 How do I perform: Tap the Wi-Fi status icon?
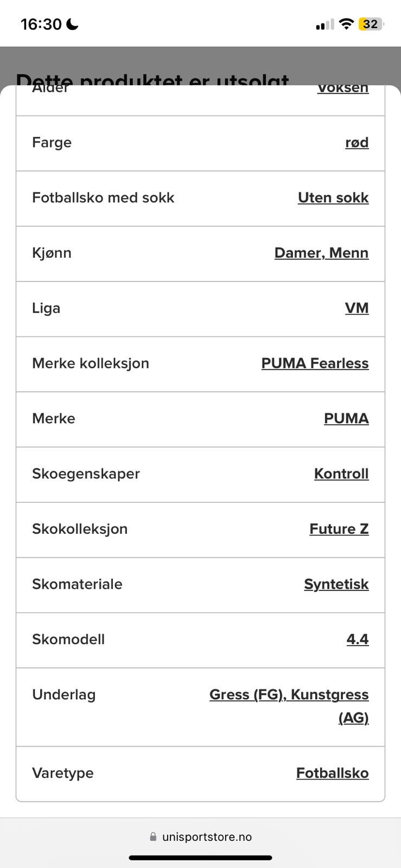346,24
